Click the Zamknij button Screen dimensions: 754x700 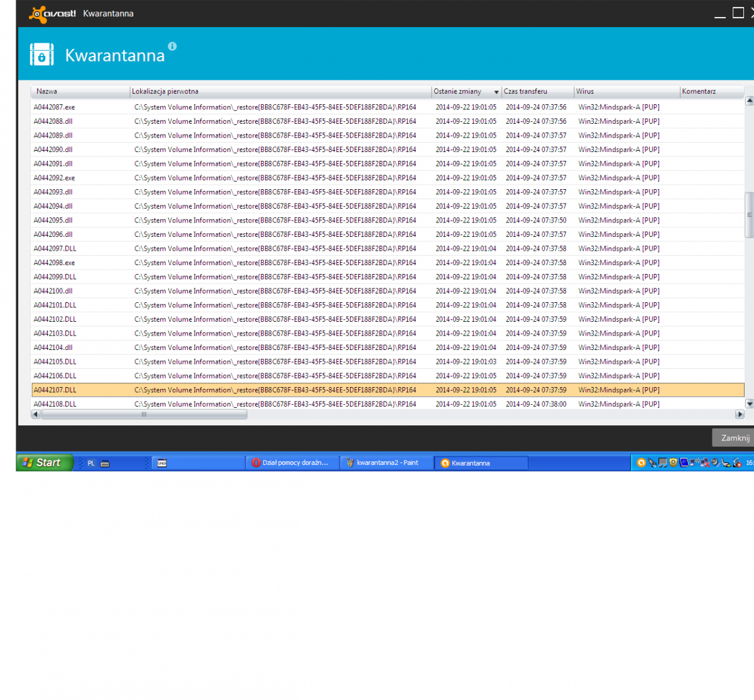coord(735,438)
